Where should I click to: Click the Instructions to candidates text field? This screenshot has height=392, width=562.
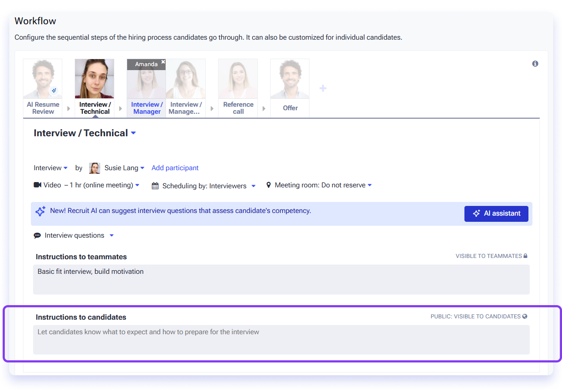[x=281, y=340]
